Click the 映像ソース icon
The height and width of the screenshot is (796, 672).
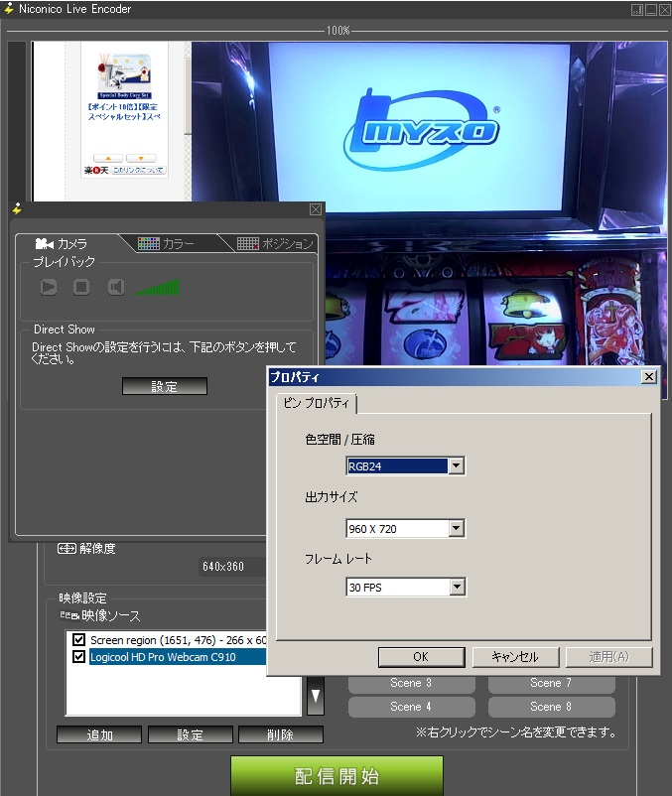click(69, 615)
